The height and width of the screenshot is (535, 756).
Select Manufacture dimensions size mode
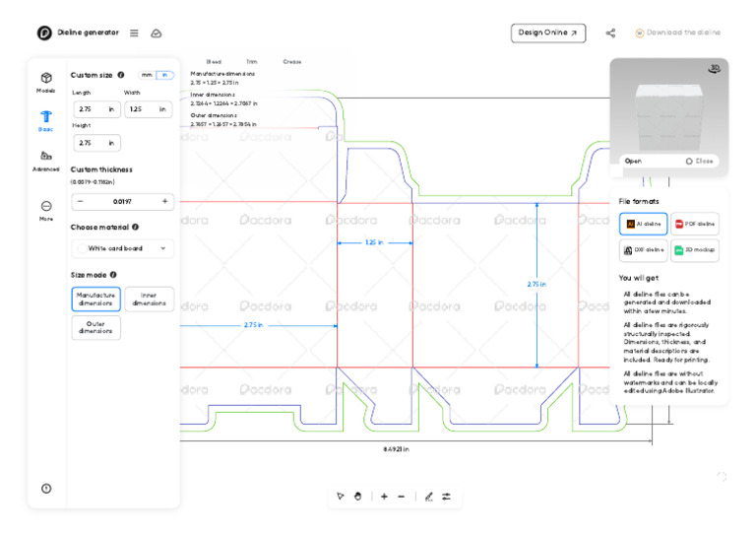pos(95,300)
